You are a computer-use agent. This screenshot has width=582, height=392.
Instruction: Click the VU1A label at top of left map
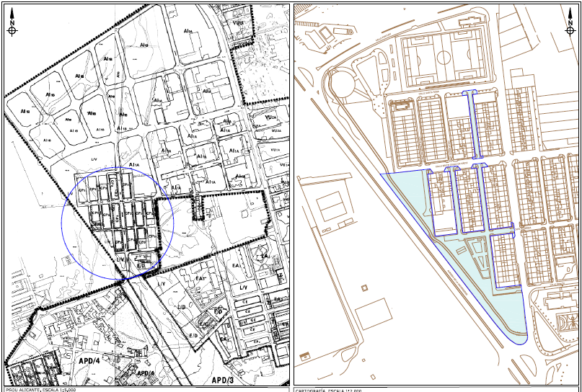[x=239, y=24]
